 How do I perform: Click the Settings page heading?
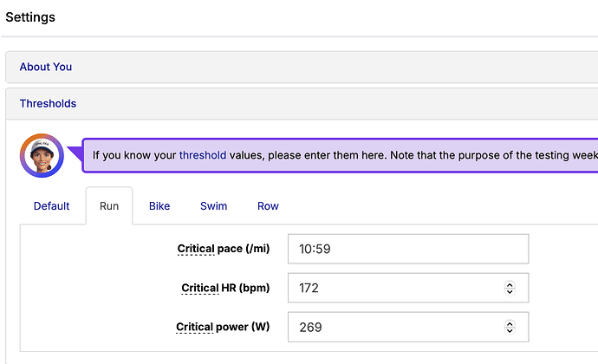coord(30,17)
